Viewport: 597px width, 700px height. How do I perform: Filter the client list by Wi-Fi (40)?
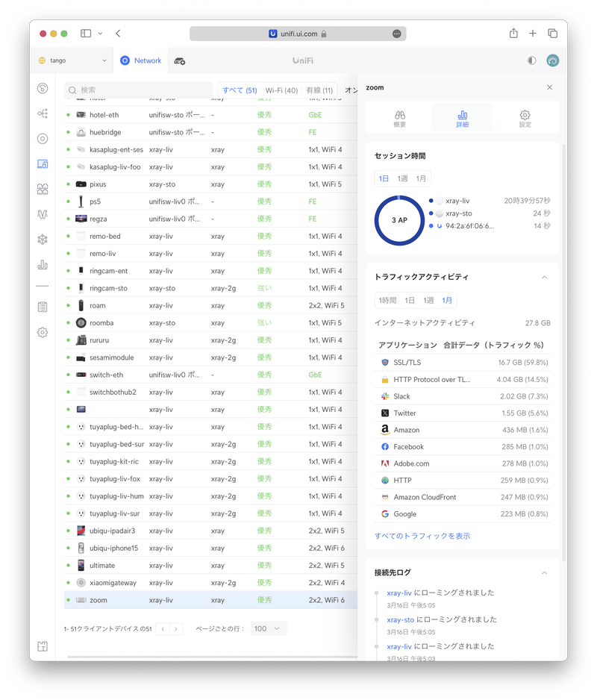click(281, 90)
